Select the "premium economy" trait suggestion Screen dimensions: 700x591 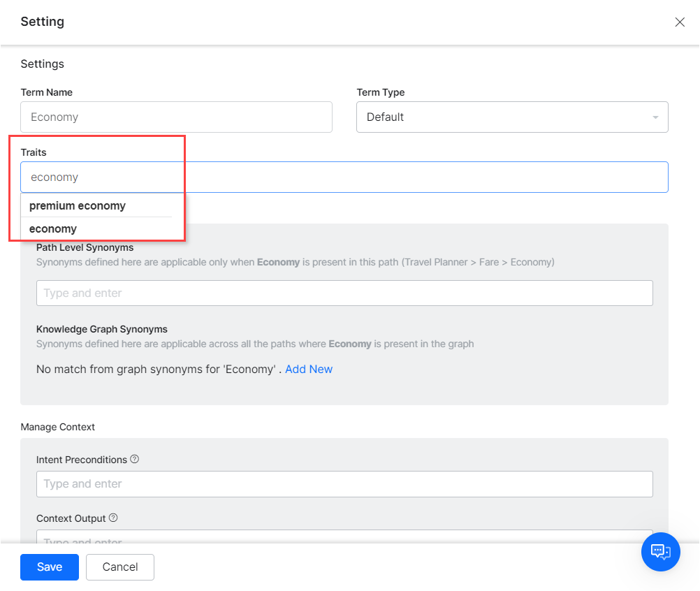(78, 206)
